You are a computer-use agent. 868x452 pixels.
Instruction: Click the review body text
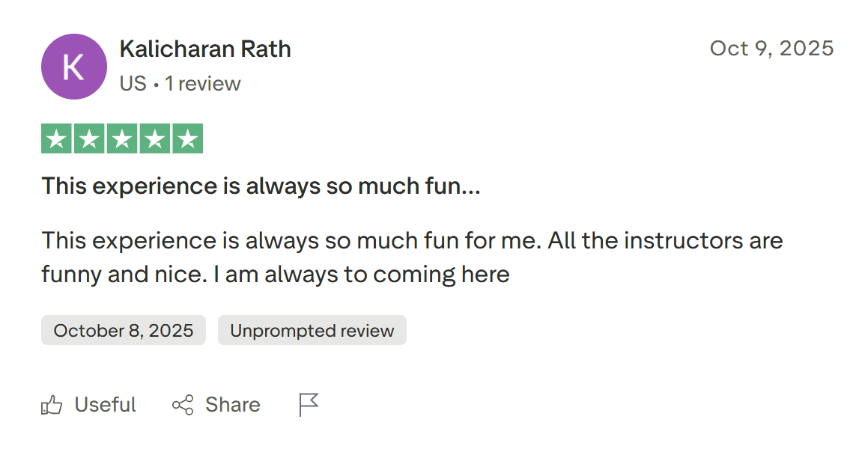[411, 257]
